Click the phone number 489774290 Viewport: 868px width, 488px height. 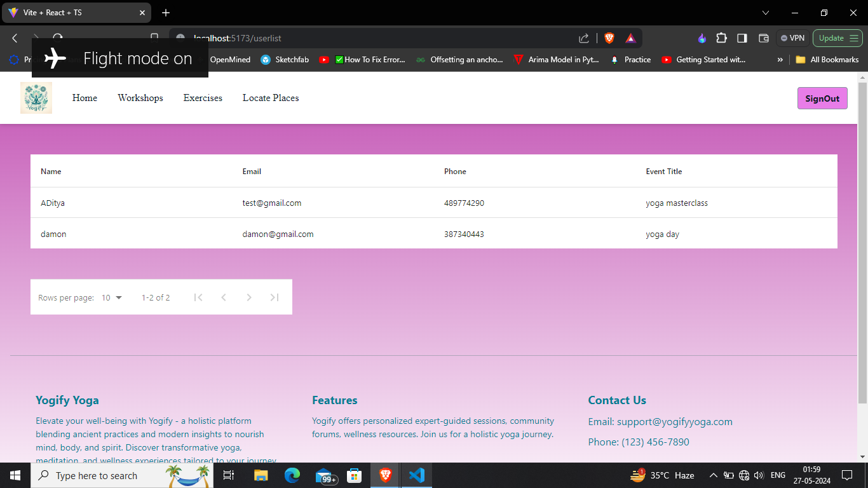pyautogui.click(x=464, y=203)
